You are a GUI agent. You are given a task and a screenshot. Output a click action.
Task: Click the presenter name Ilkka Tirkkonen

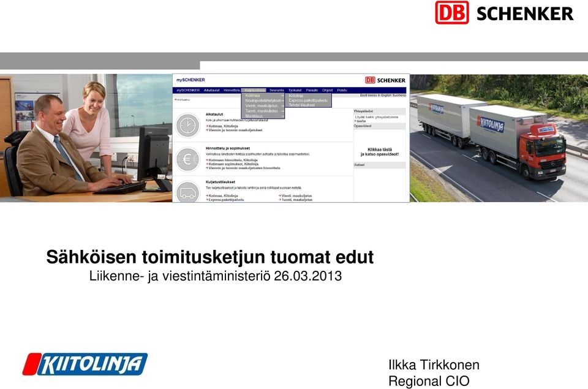(434, 364)
